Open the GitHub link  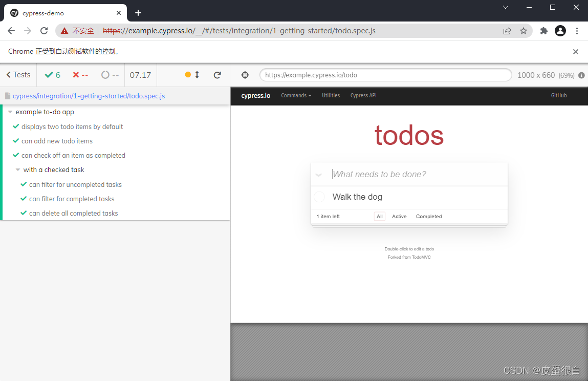(x=559, y=95)
